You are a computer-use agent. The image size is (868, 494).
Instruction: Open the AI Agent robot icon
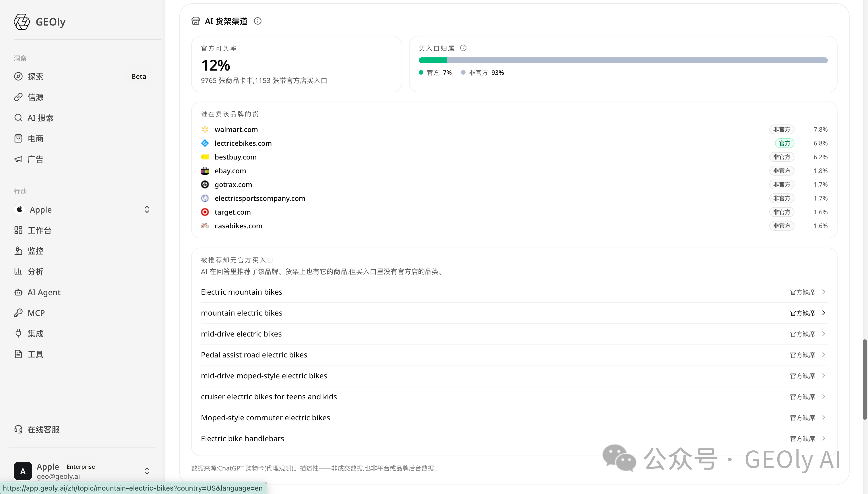[x=18, y=292]
